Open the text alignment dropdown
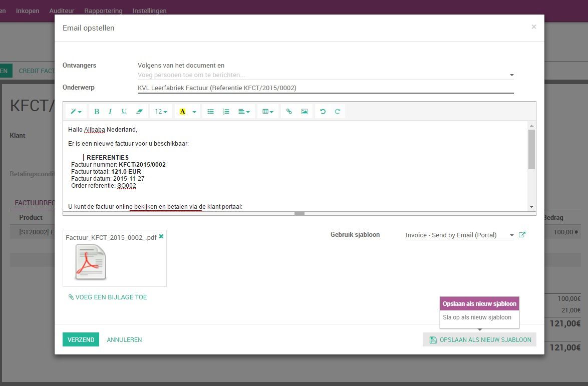 244,111
